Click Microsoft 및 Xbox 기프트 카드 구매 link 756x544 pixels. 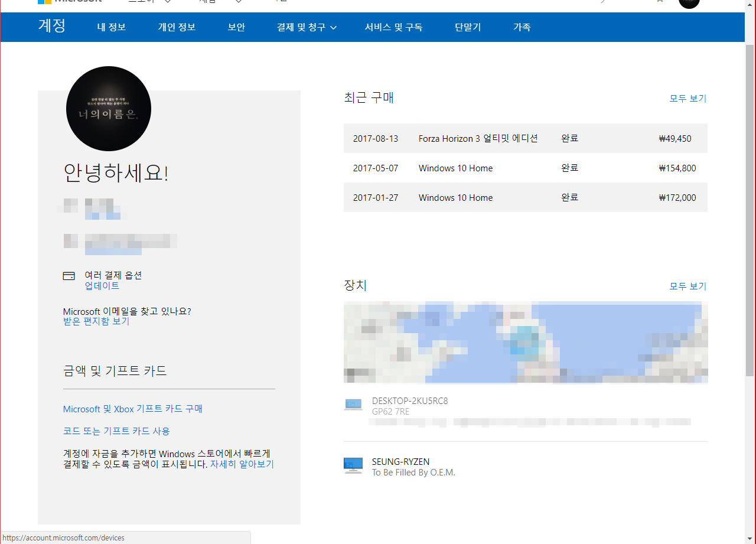(x=133, y=409)
